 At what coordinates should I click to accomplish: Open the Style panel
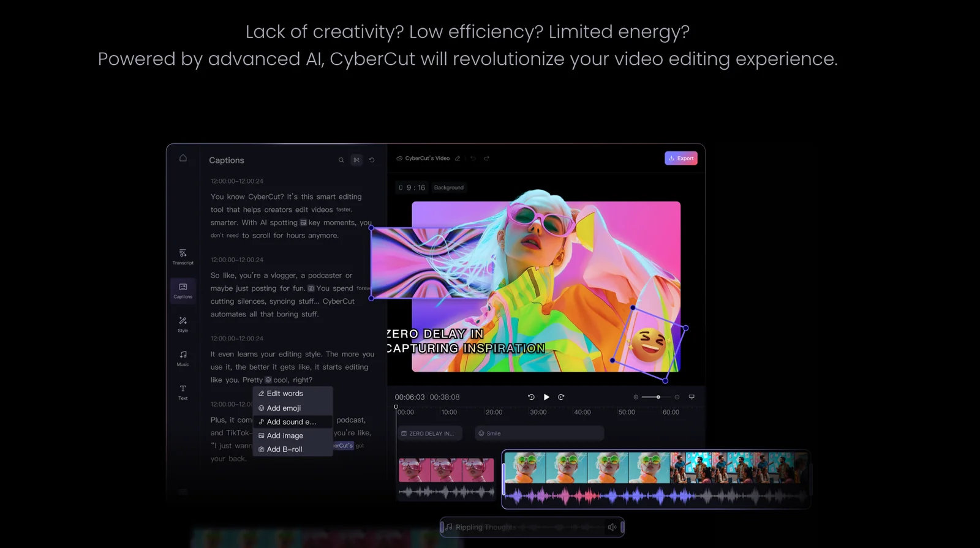183,325
